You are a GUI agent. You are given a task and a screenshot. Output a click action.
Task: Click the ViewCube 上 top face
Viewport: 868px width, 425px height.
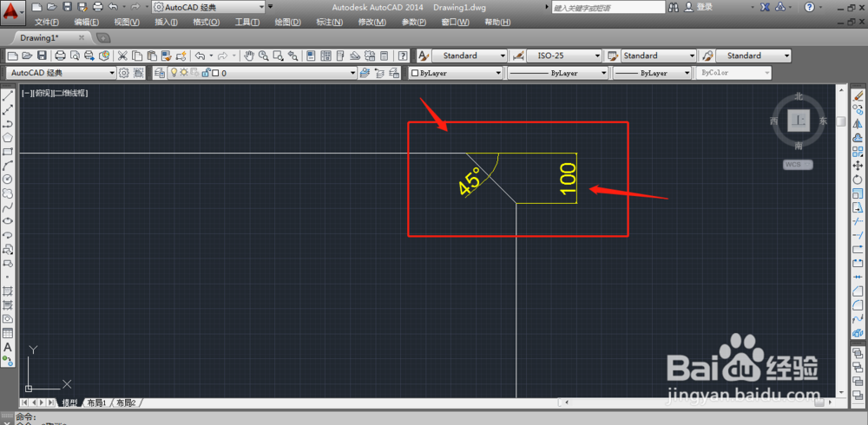799,121
